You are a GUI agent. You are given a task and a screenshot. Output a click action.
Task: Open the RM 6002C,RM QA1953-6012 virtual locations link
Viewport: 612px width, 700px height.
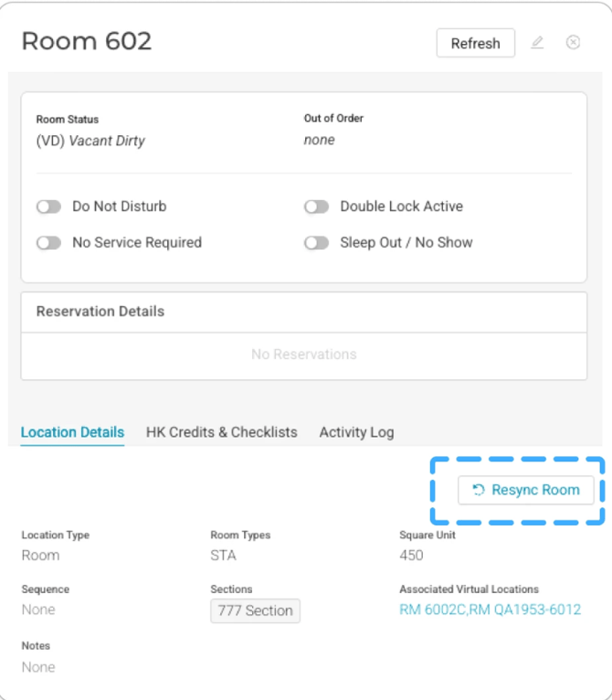[x=491, y=610]
